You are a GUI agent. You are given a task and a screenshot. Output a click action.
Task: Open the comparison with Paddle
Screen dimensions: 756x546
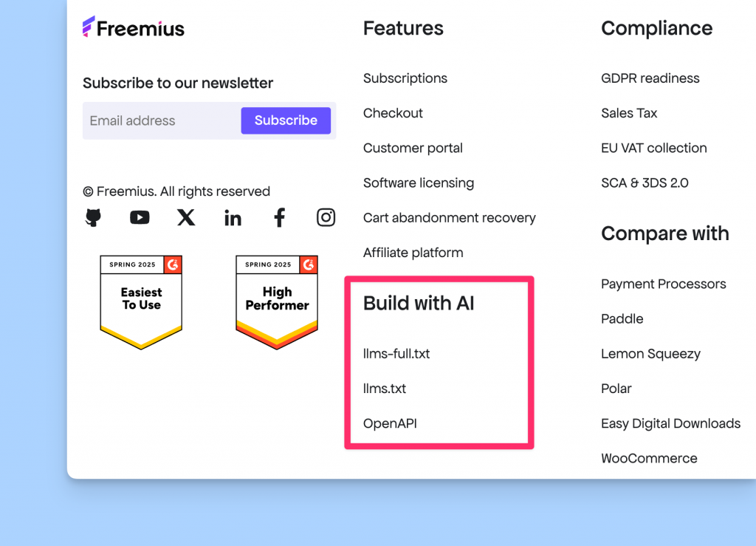(x=622, y=318)
